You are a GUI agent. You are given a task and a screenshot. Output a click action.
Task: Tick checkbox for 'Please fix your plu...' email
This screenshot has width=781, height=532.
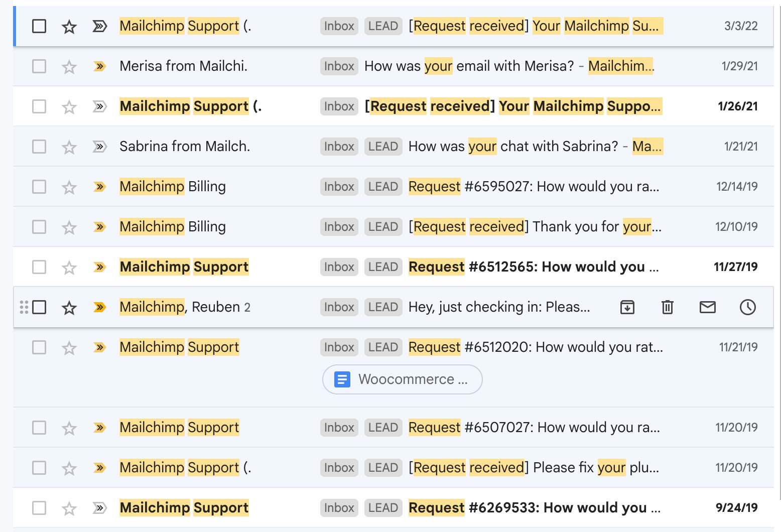click(39, 467)
